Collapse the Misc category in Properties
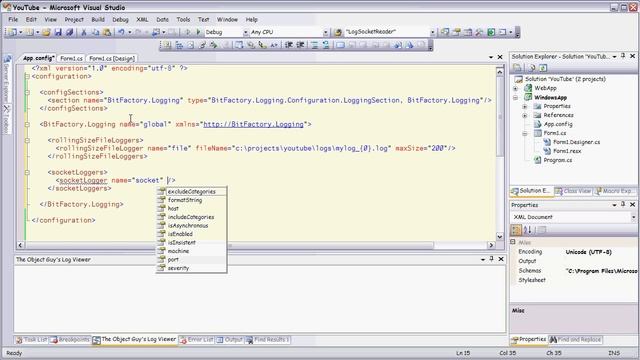This screenshot has width=640, height=360. tap(513, 242)
